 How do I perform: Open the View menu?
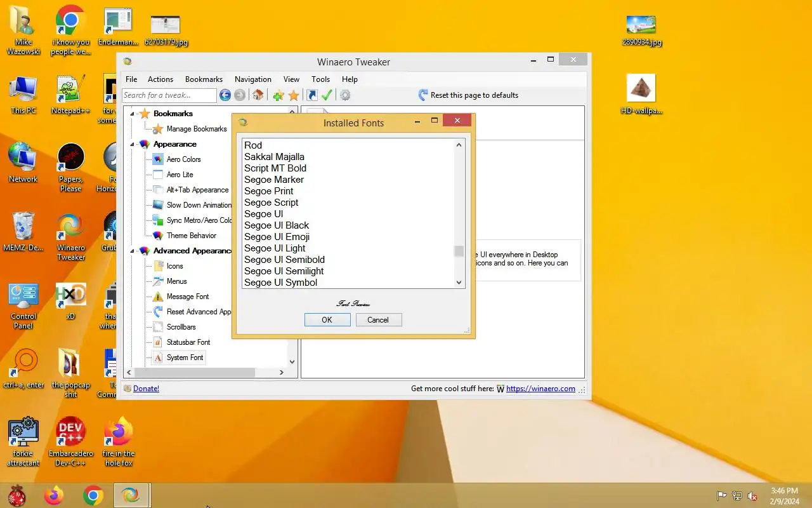291,79
